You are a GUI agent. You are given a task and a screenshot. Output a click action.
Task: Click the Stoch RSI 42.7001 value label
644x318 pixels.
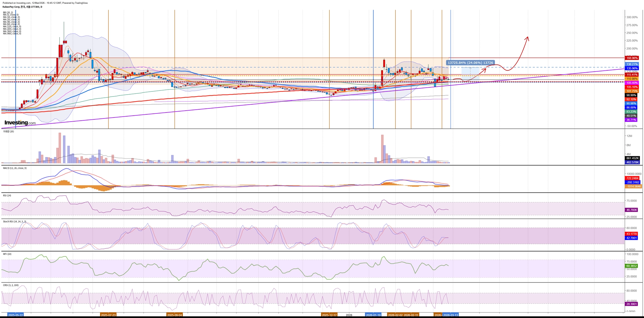click(x=632, y=238)
